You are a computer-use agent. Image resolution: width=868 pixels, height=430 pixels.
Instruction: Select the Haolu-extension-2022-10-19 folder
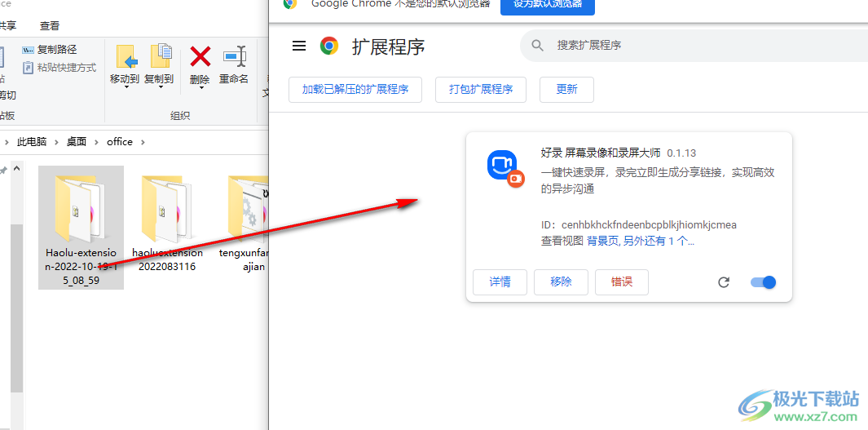coord(81,227)
